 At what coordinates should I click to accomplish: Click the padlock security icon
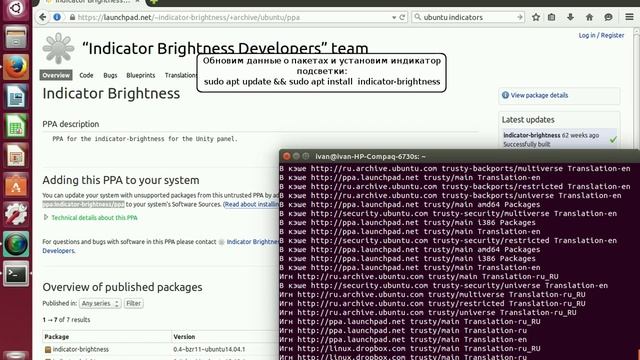coord(72,17)
